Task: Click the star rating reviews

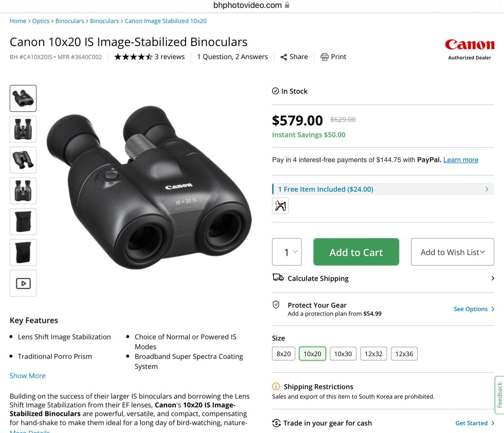Action: tap(150, 57)
